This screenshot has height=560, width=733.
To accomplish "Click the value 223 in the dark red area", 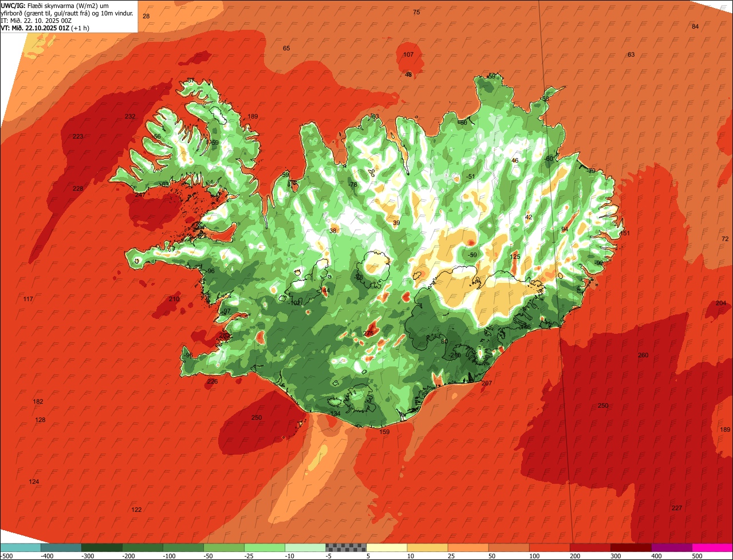I will click(78, 136).
